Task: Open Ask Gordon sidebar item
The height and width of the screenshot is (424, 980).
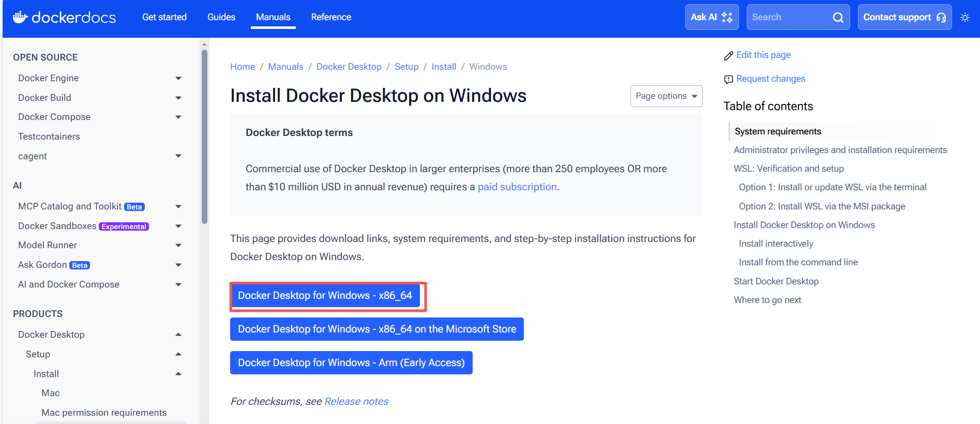Action: tap(42, 265)
